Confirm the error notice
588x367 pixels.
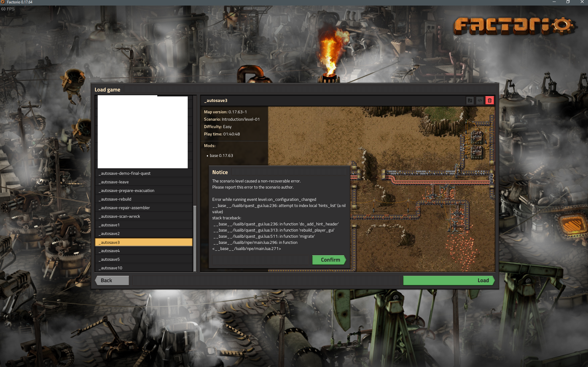pos(329,260)
